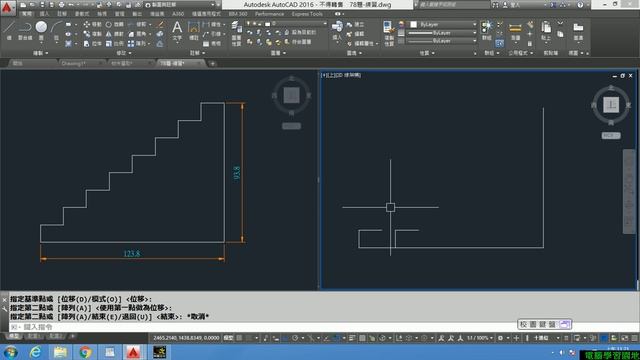
Task: Click the Group icon
Action: click(486, 31)
